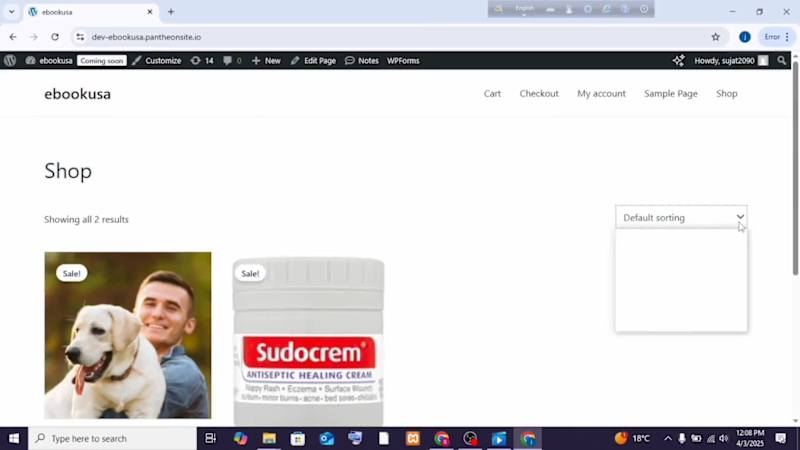Open the clock showing 12:08 PM
This screenshot has width=800, height=450.
click(x=750, y=438)
